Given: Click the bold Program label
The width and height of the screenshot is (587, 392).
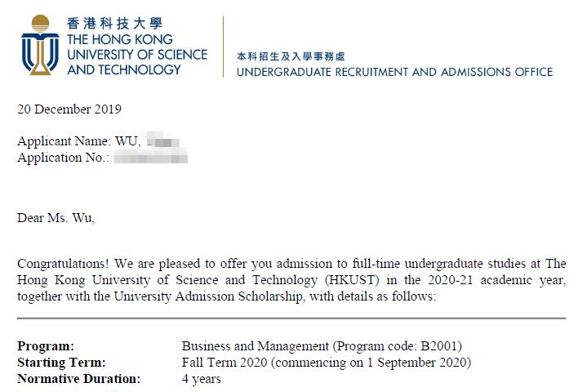Looking at the screenshot, I should click(x=46, y=346).
